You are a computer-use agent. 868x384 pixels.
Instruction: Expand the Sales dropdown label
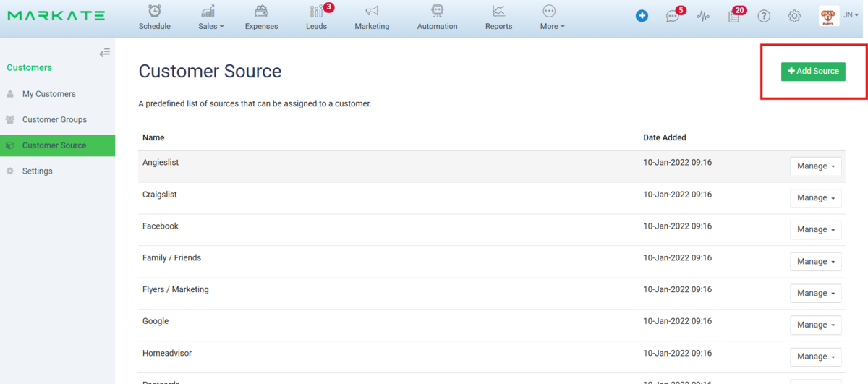[x=210, y=26]
